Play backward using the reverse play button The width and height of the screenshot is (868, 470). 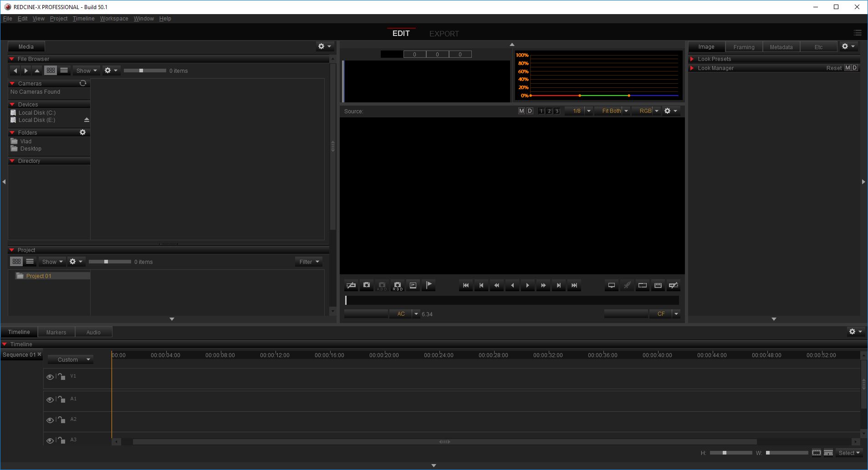[512, 285]
